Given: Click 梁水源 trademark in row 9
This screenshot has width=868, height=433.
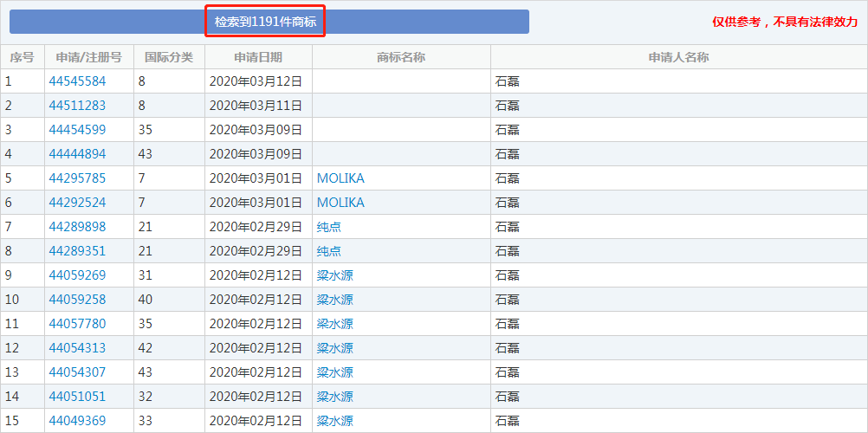Looking at the screenshot, I should 335,275.
